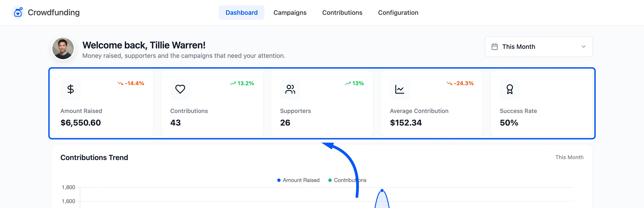Screen dimensions: 644x208
Task: Click the 26 supporters count
Action: pyautogui.click(x=285, y=123)
